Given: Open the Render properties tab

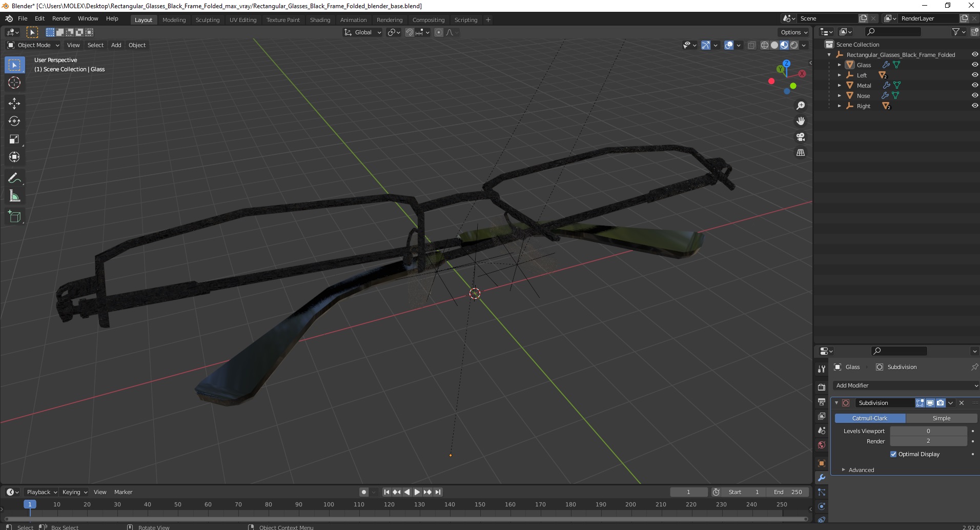Looking at the screenshot, I should (x=822, y=387).
